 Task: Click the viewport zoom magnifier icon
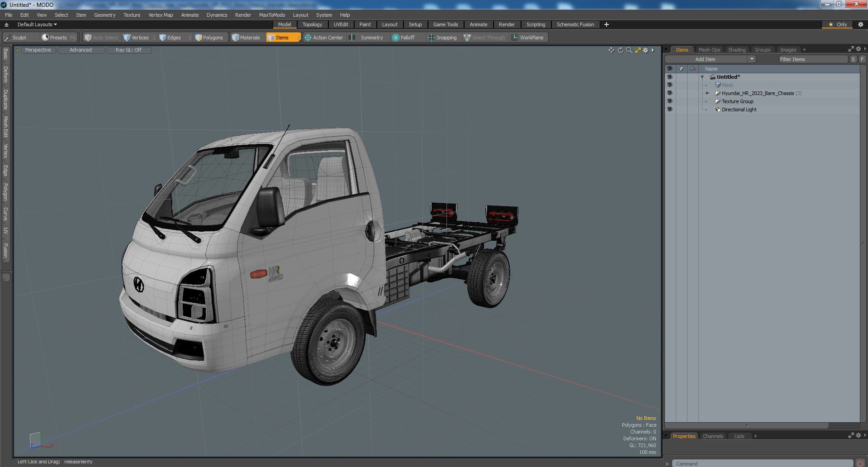click(629, 50)
